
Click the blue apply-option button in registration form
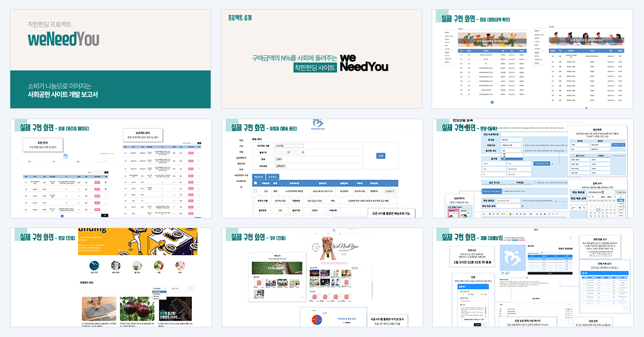(x=542, y=163)
